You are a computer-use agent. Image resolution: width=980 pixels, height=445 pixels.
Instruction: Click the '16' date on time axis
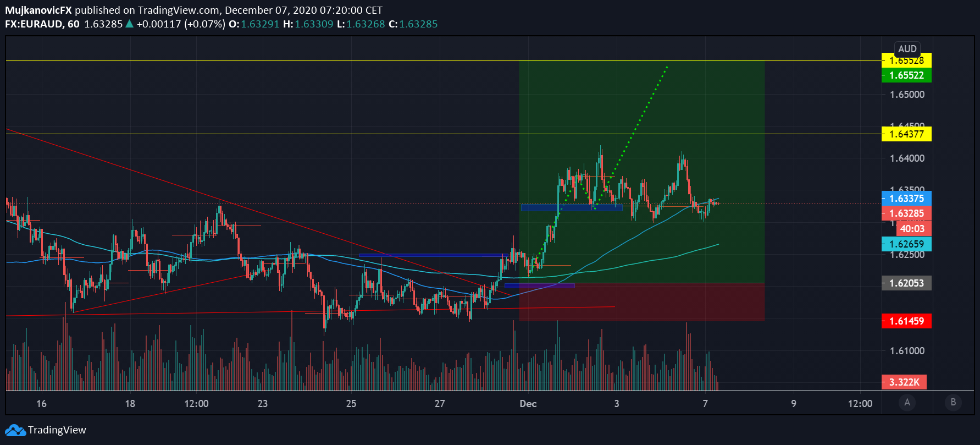pyautogui.click(x=41, y=404)
